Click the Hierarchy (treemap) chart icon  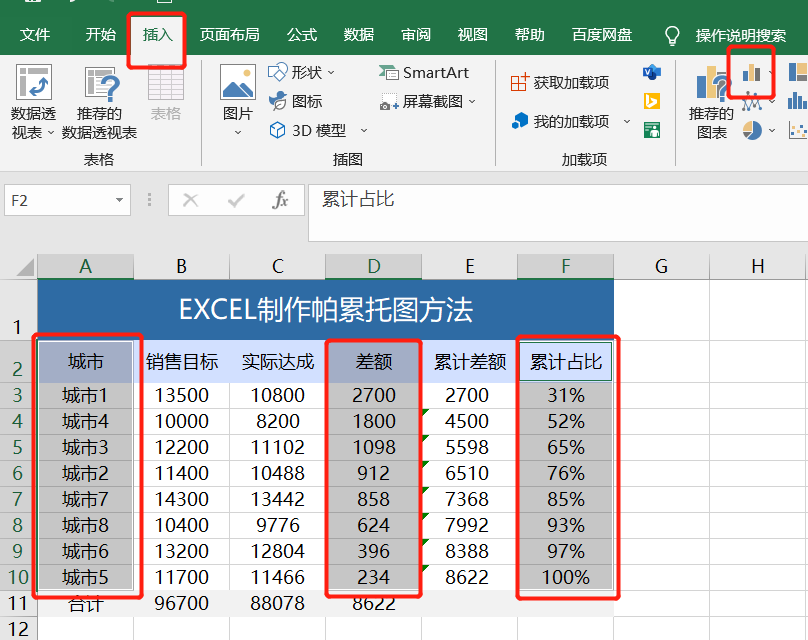coord(798,72)
